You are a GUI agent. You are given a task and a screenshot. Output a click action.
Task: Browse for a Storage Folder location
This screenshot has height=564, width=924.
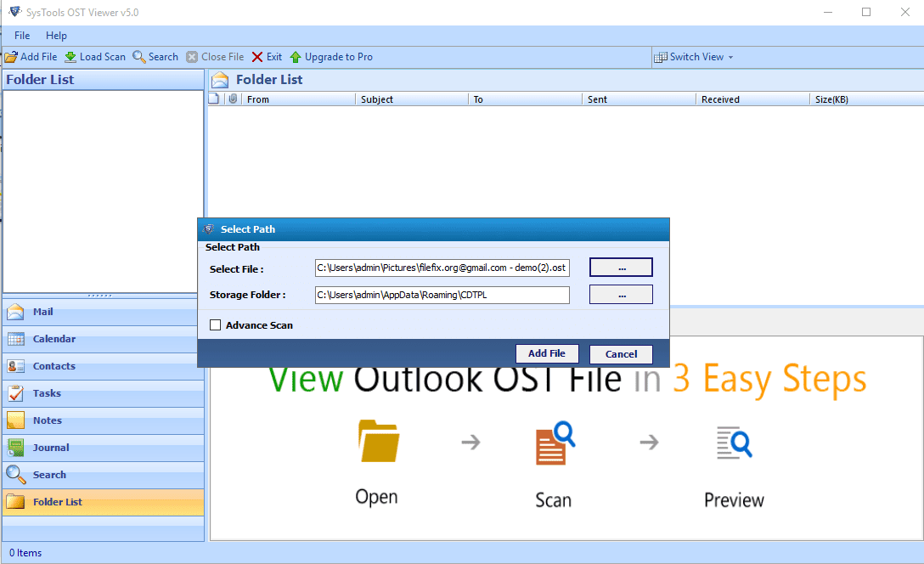pos(621,295)
